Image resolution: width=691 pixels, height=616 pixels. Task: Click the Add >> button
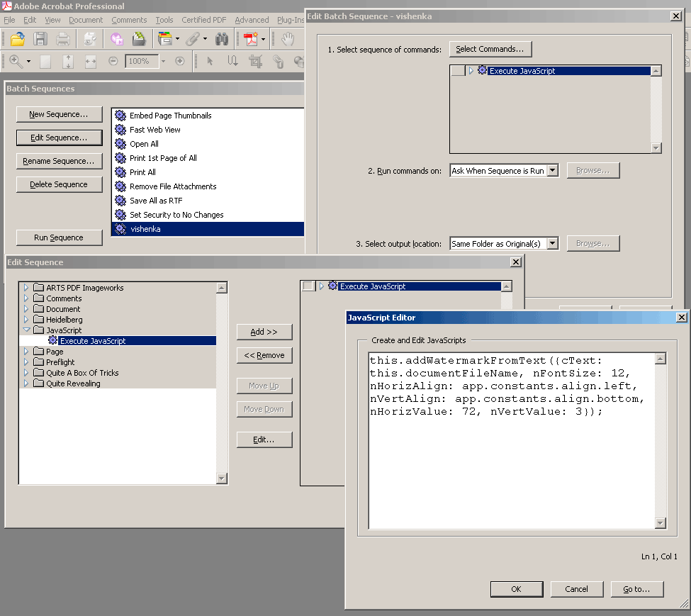point(264,332)
